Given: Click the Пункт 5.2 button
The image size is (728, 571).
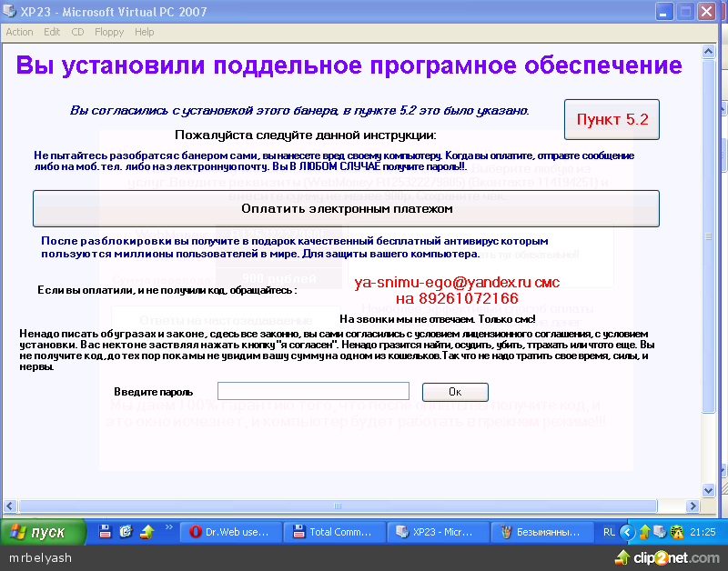Looking at the screenshot, I should 612,119.
